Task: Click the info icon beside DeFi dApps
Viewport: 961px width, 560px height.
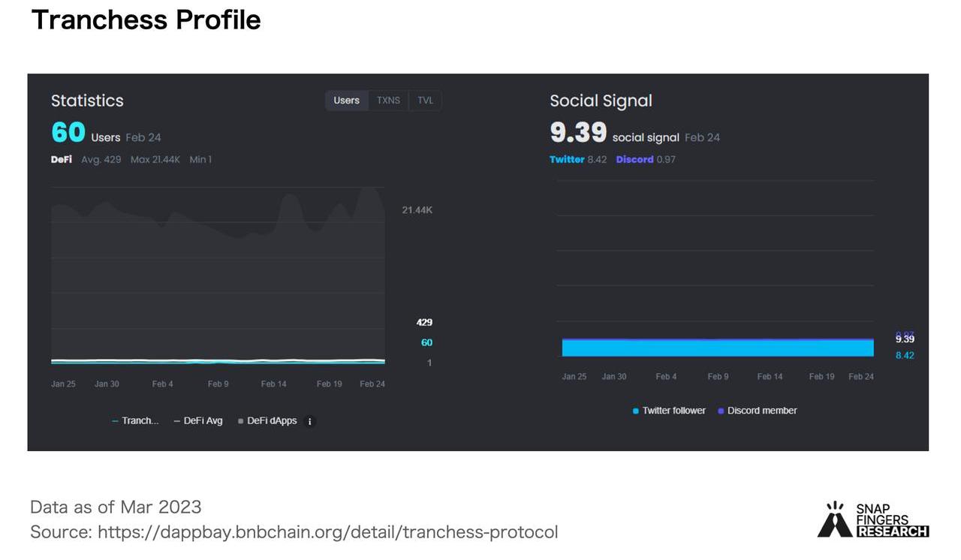Action: pyautogui.click(x=310, y=422)
